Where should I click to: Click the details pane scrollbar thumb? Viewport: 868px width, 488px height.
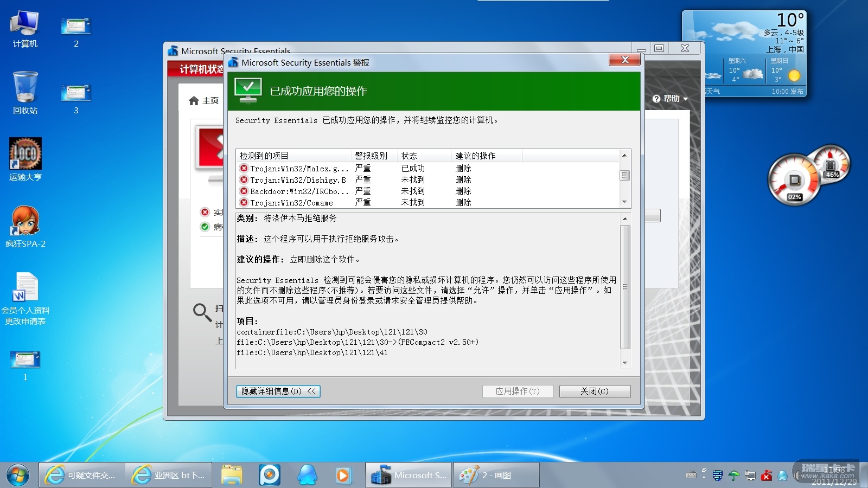625,287
